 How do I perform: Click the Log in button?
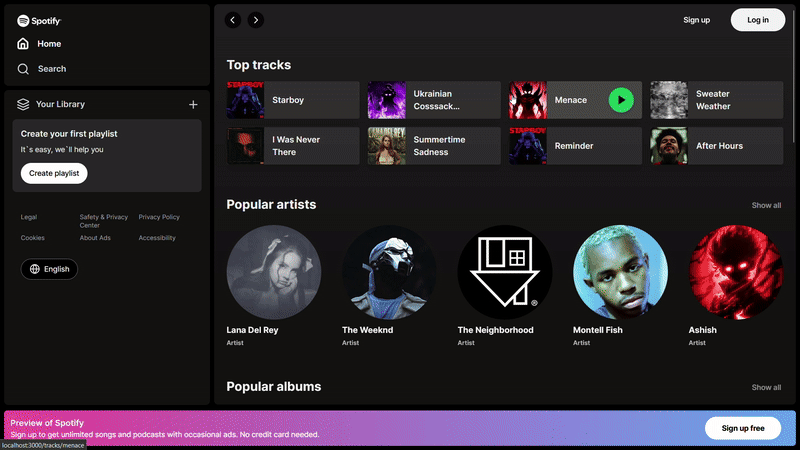(758, 20)
